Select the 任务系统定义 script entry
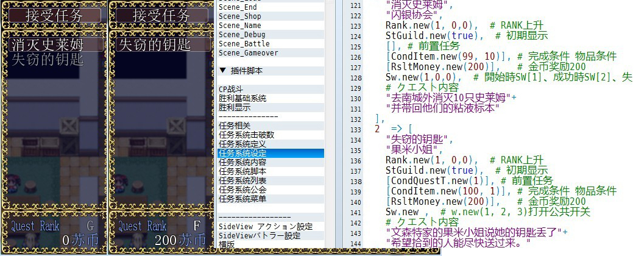 pos(271,144)
